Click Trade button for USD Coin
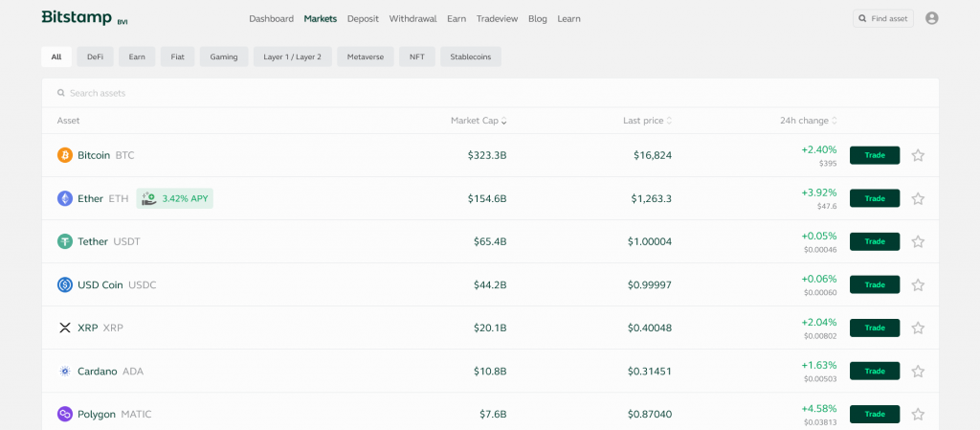 pyautogui.click(x=875, y=285)
